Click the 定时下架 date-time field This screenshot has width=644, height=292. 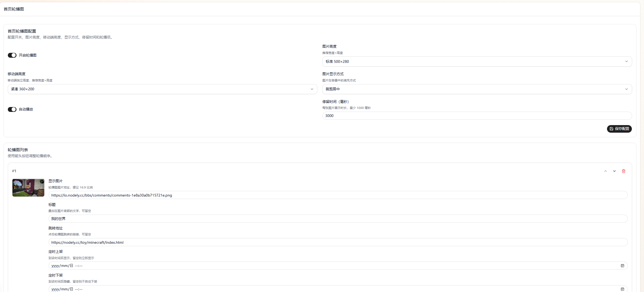coord(338,289)
